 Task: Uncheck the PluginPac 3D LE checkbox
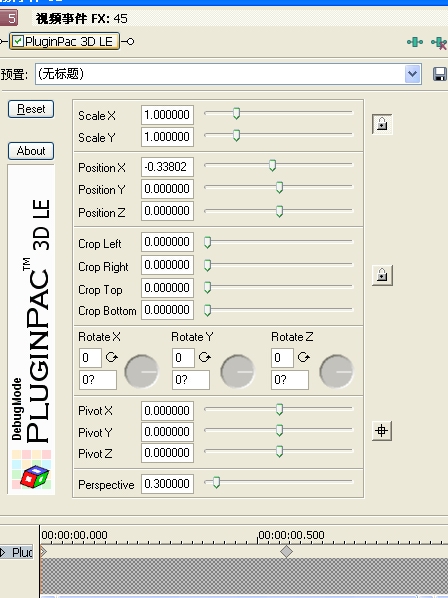pyautogui.click(x=18, y=41)
